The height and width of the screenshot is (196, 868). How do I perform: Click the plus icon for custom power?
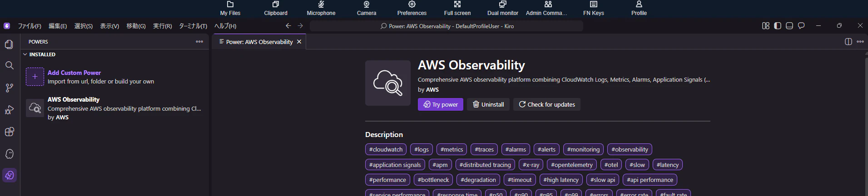(35, 77)
